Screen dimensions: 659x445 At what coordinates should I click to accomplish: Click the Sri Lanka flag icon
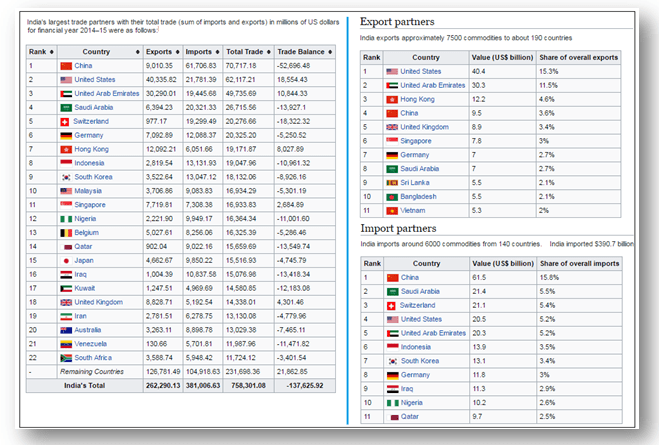390,183
